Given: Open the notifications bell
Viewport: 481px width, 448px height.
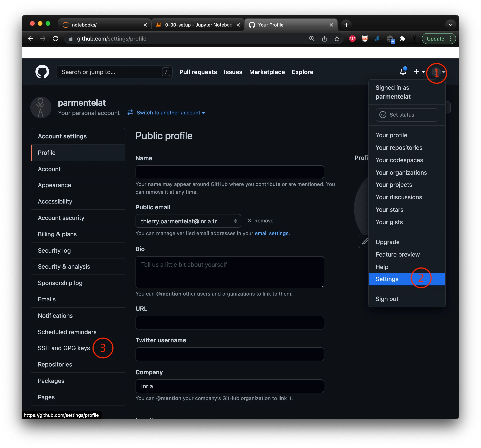Looking at the screenshot, I should (403, 71).
